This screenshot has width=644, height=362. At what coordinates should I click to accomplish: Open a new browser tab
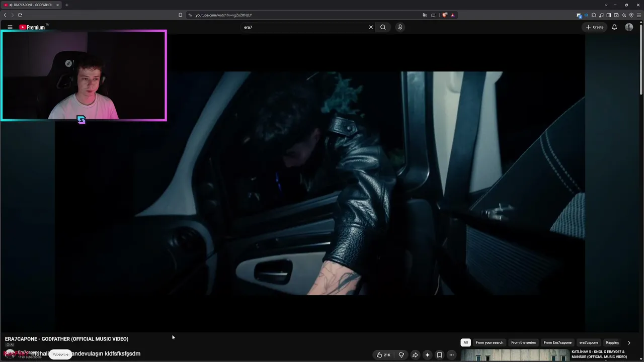point(66,5)
